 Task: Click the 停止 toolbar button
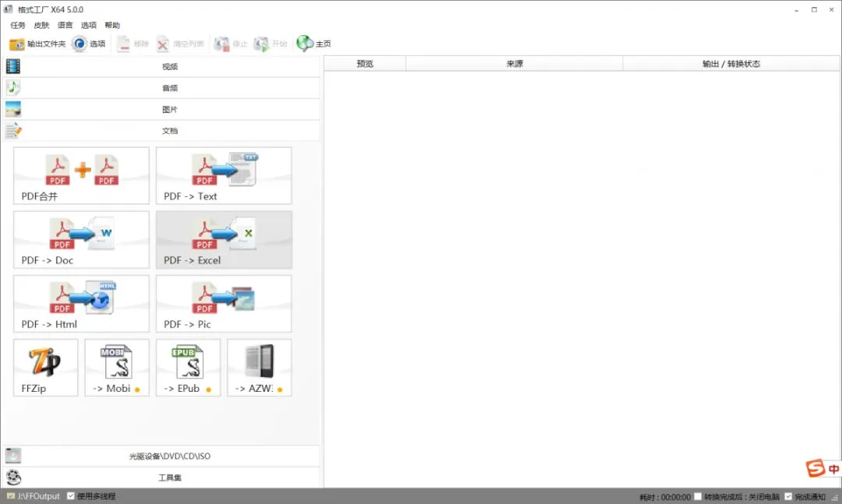(230, 44)
